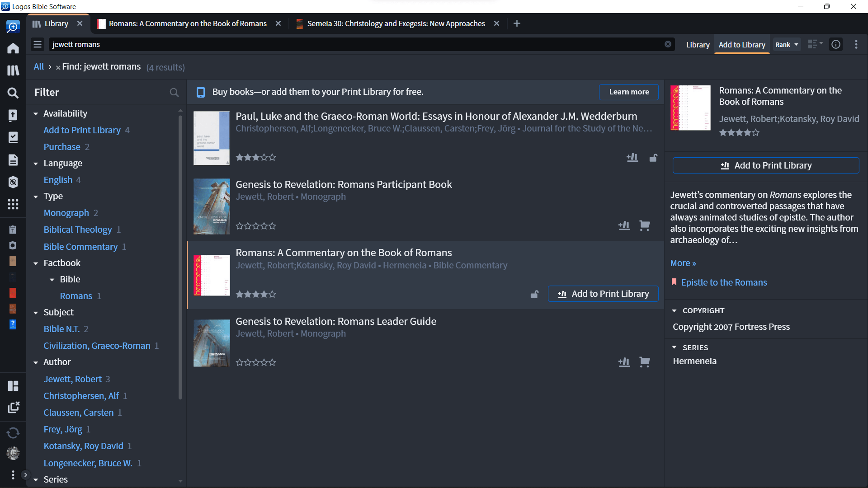Screen dimensions: 868x488
Task: Click the Close All panels icon
Action: coord(13,407)
